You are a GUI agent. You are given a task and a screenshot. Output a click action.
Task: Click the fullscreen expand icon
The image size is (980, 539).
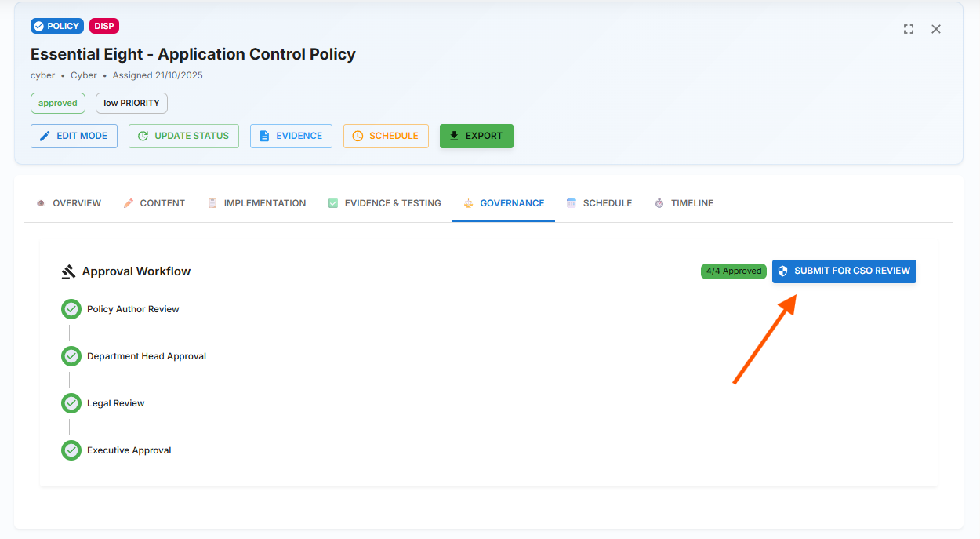coord(909,29)
